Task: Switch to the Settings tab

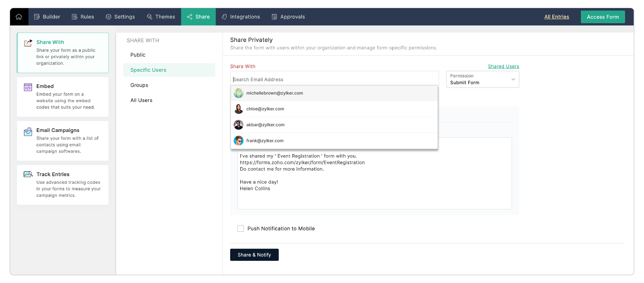Action: (x=120, y=17)
